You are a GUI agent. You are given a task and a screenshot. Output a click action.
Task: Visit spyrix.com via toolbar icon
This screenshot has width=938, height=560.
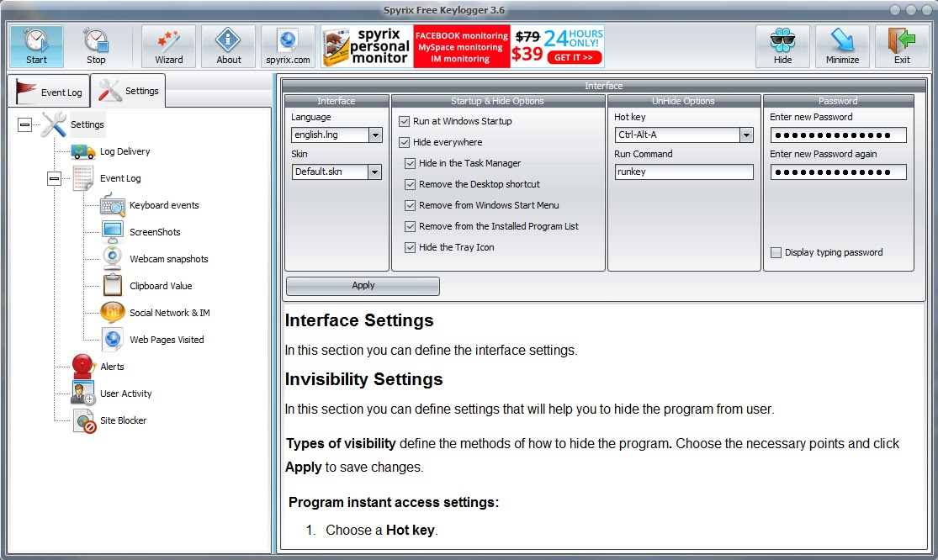(x=288, y=46)
